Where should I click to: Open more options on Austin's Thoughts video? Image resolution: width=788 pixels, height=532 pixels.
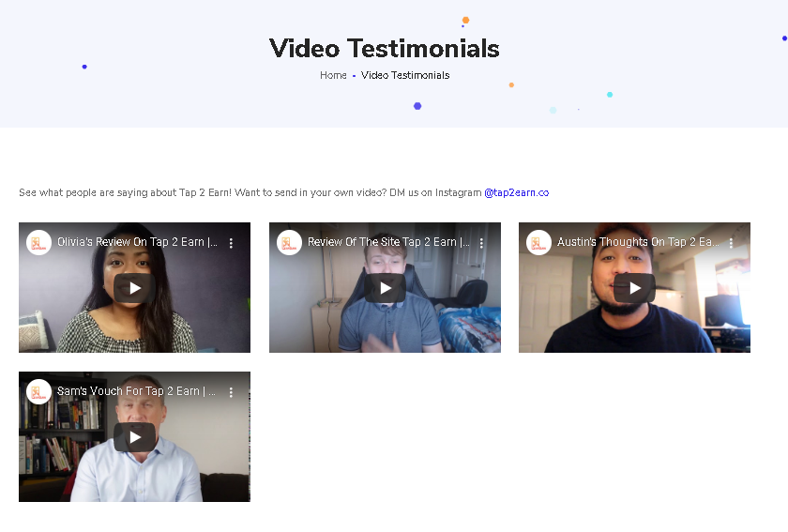tap(731, 243)
